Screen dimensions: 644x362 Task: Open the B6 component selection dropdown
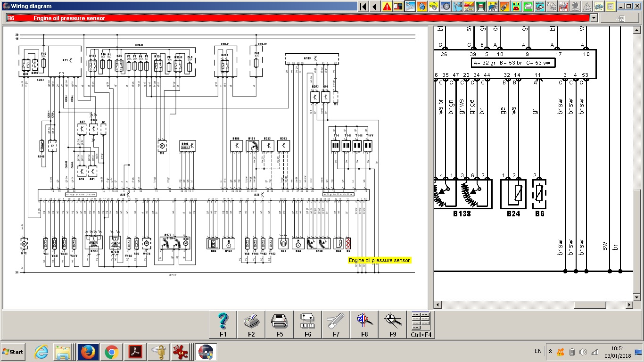click(594, 18)
